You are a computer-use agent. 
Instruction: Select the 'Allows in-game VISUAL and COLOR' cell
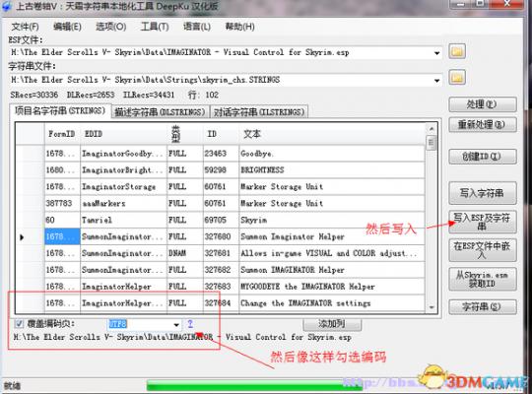pyautogui.click(x=331, y=253)
